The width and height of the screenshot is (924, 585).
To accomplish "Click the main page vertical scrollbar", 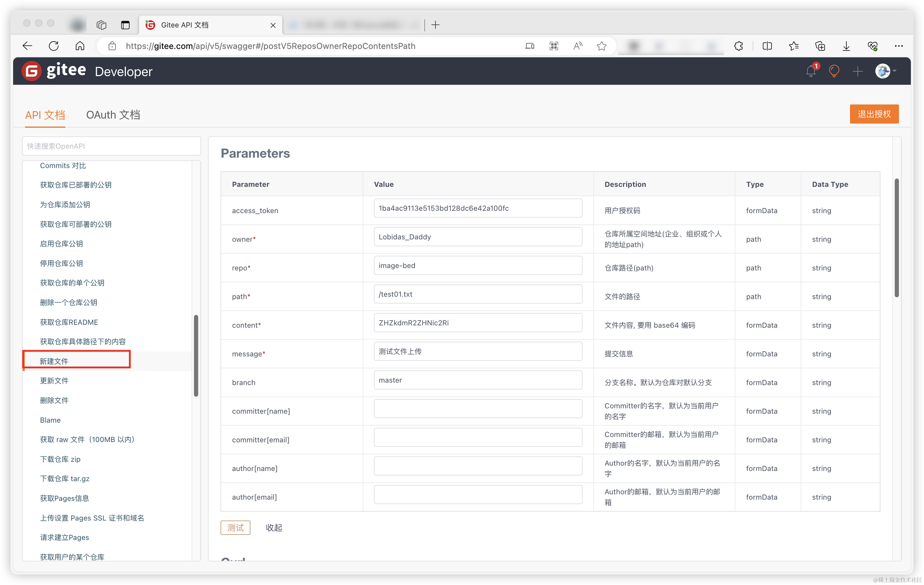I will (897, 238).
